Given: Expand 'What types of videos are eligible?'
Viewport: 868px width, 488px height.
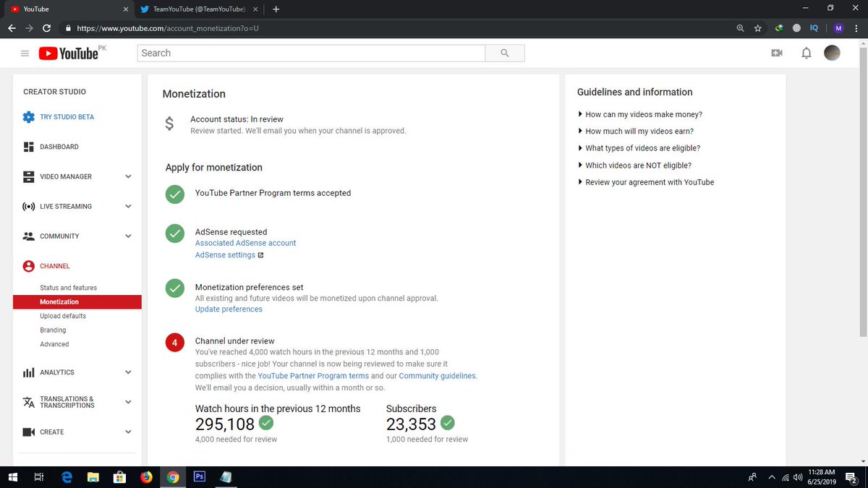Looking at the screenshot, I should point(639,148).
